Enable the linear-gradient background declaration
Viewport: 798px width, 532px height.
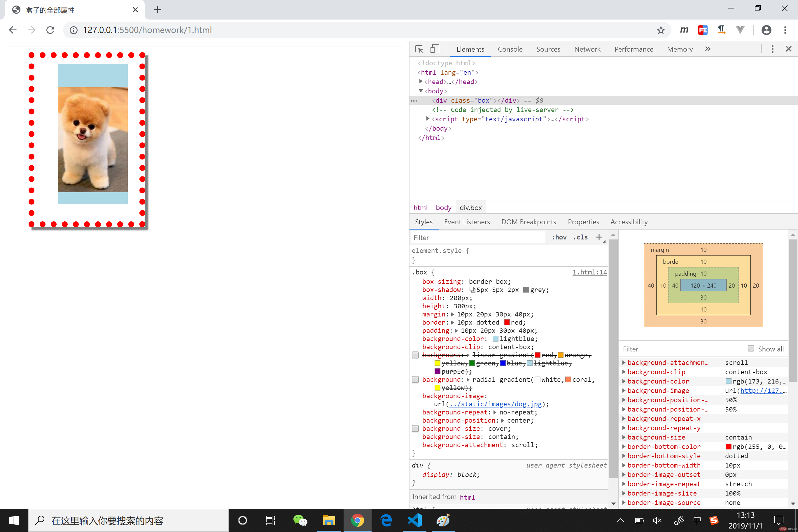click(415, 355)
